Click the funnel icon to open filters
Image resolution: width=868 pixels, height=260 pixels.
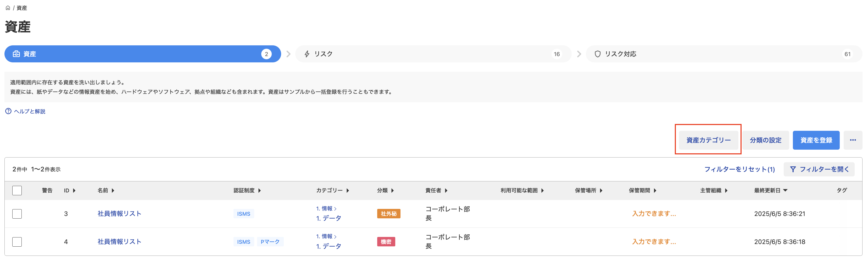tap(793, 169)
